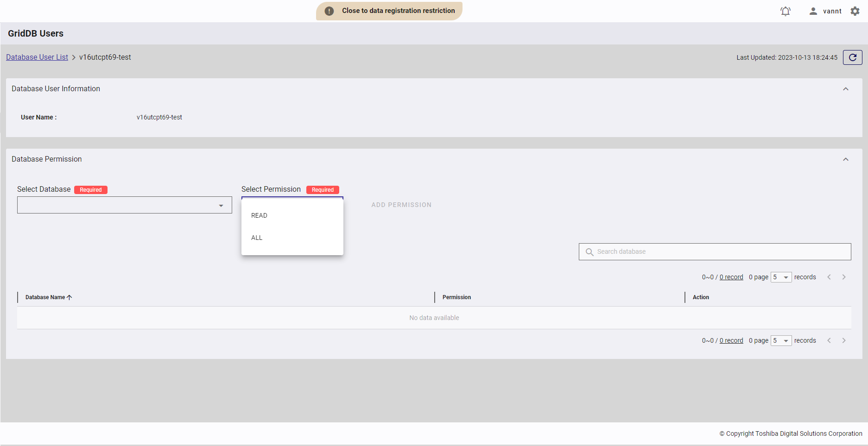The height and width of the screenshot is (446, 868).
Task: Click the notification bell icon
Action: 785,11
